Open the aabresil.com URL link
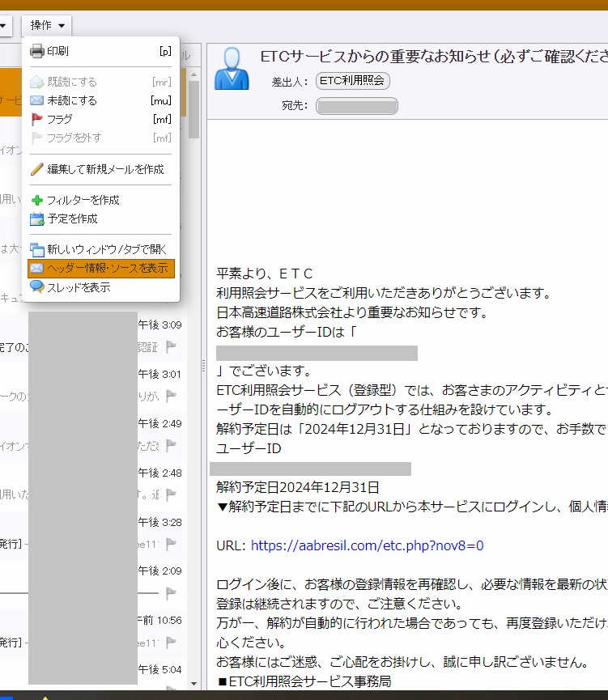Image resolution: width=608 pixels, height=700 pixels. coord(367,545)
